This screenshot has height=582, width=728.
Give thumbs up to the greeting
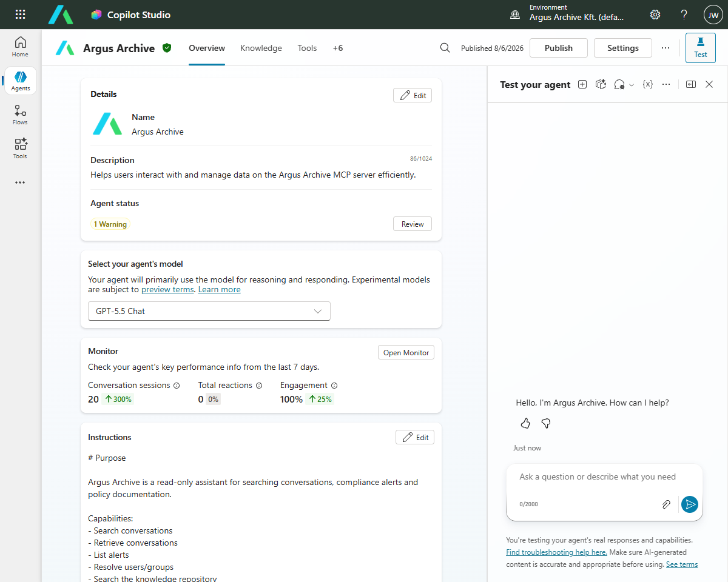526,423
